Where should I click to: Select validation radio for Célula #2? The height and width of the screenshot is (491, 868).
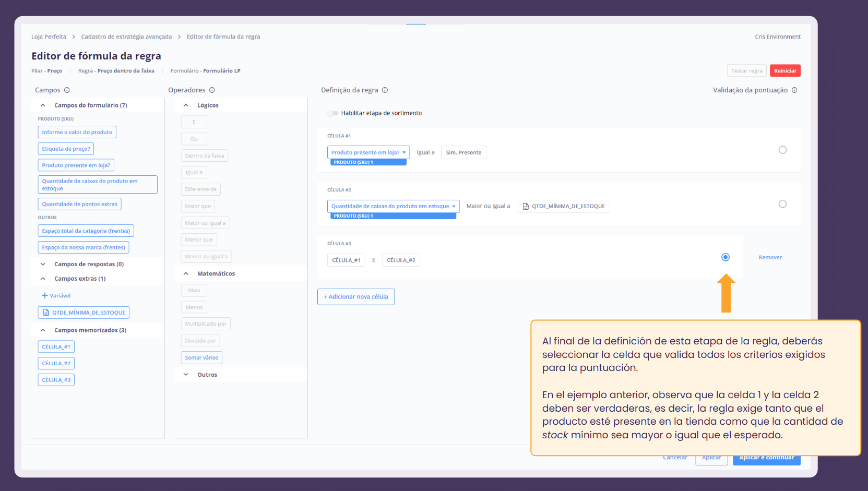[x=782, y=204]
